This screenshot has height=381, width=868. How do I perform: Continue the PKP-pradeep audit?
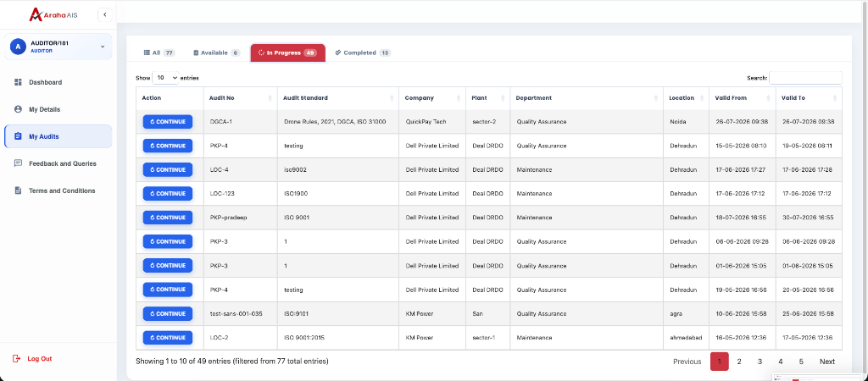tap(168, 218)
